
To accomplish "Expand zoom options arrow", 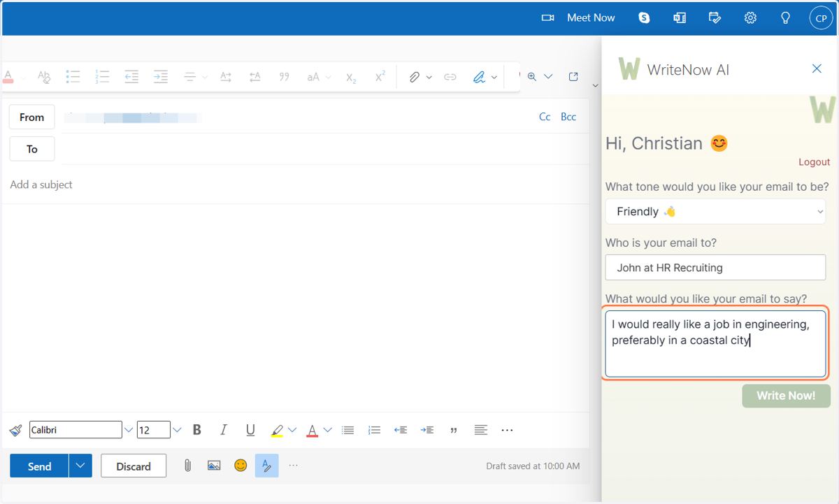I will 548,77.
